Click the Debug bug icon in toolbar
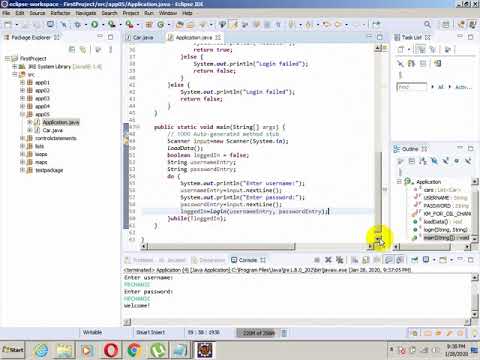 [x=78, y=24]
